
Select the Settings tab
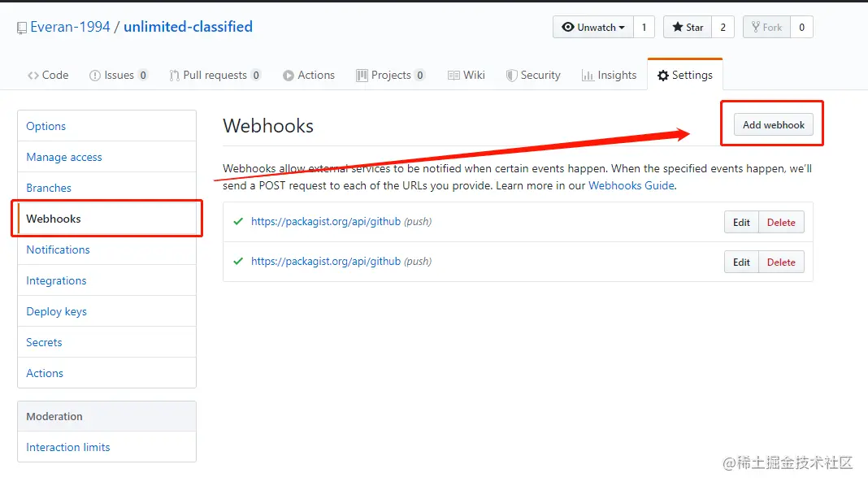click(685, 76)
